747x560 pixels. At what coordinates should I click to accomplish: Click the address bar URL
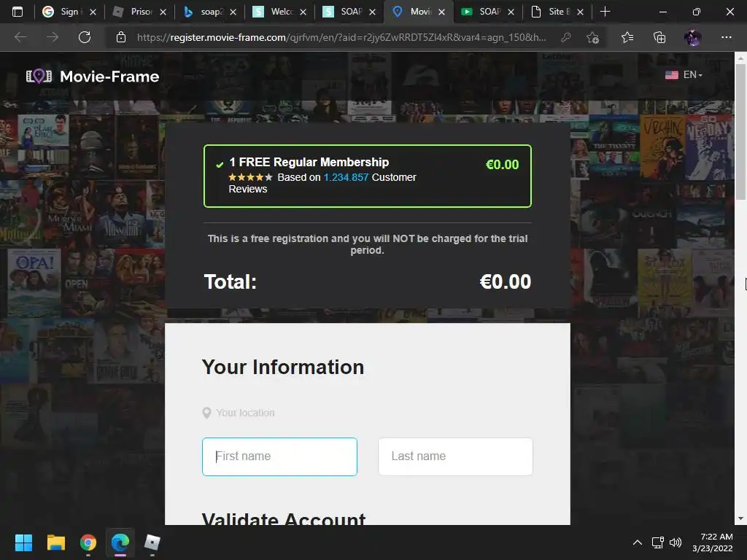pos(341,37)
